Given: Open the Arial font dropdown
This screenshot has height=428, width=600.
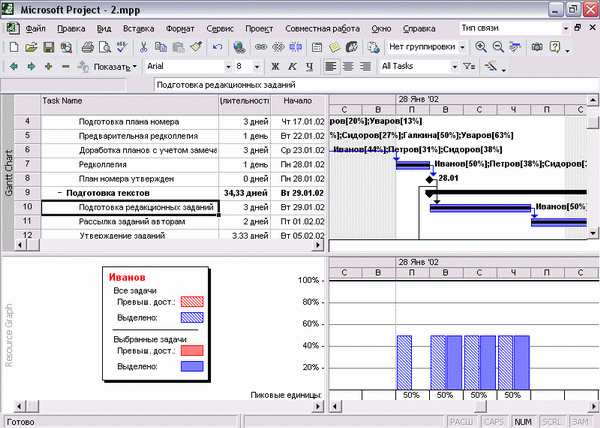Looking at the screenshot, I should pos(228,67).
